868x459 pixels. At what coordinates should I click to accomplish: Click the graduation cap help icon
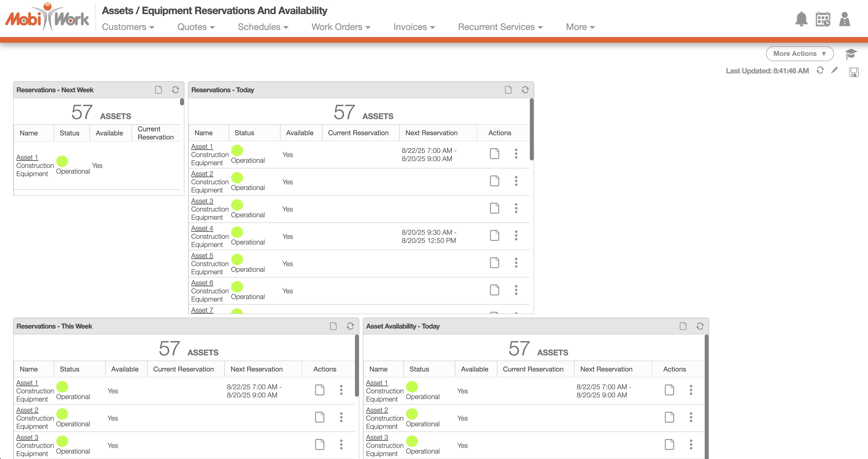click(x=851, y=54)
